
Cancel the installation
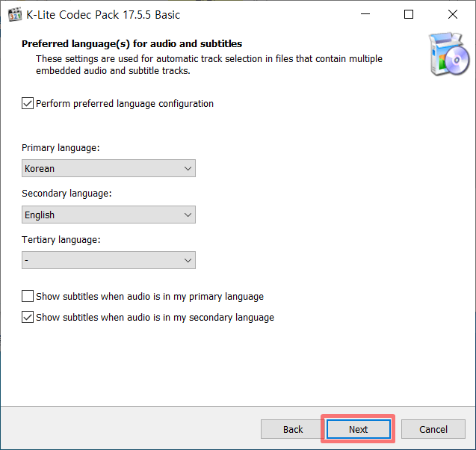click(x=433, y=429)
